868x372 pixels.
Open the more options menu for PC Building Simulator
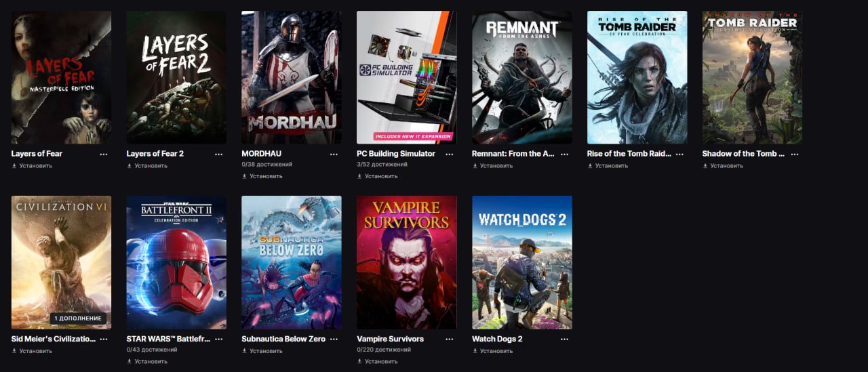449,154
